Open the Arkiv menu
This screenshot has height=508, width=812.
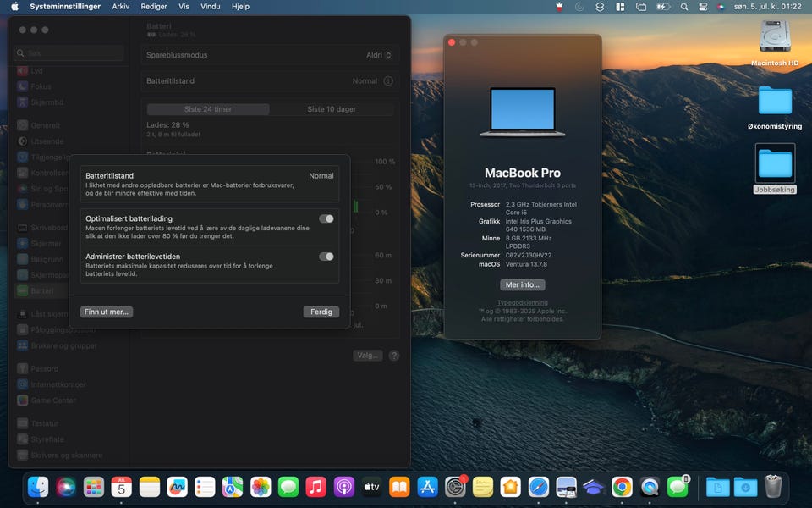tap(121, 7)
